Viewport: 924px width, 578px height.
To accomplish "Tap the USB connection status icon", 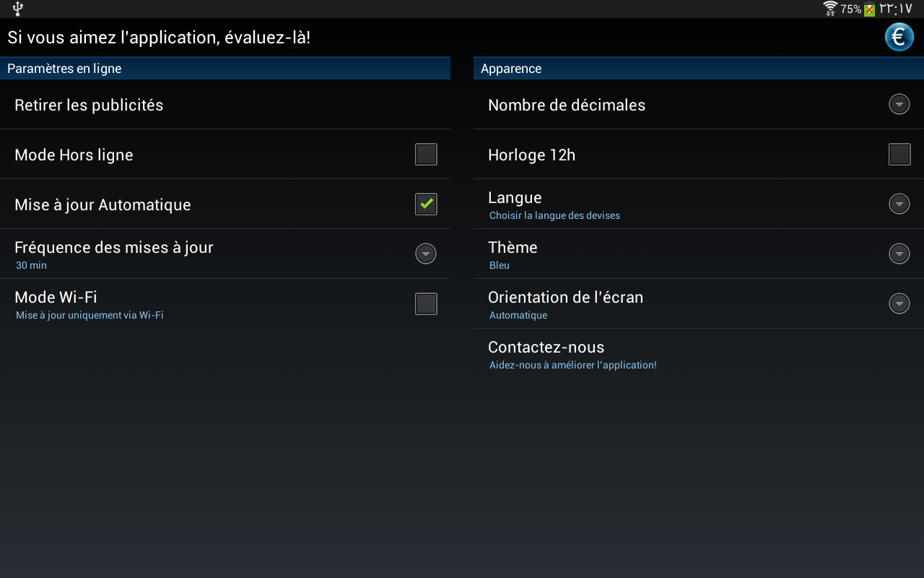I will (x=18, y=9).
